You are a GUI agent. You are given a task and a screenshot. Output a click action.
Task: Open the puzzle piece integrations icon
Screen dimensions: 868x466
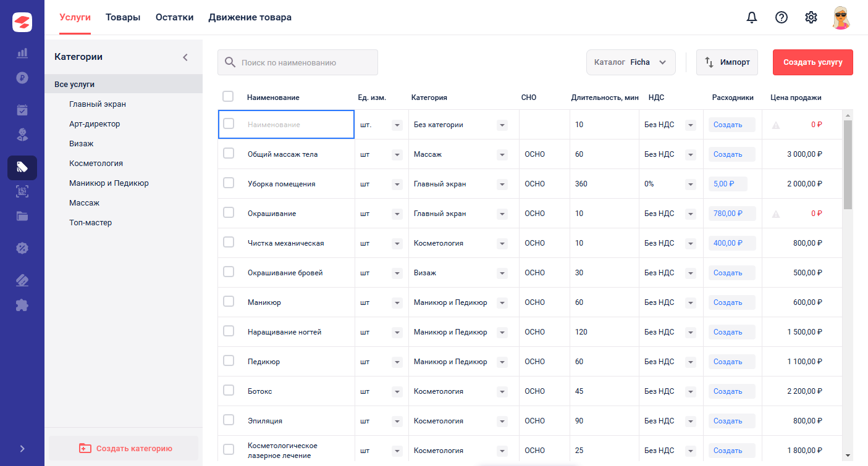(22, 305)
